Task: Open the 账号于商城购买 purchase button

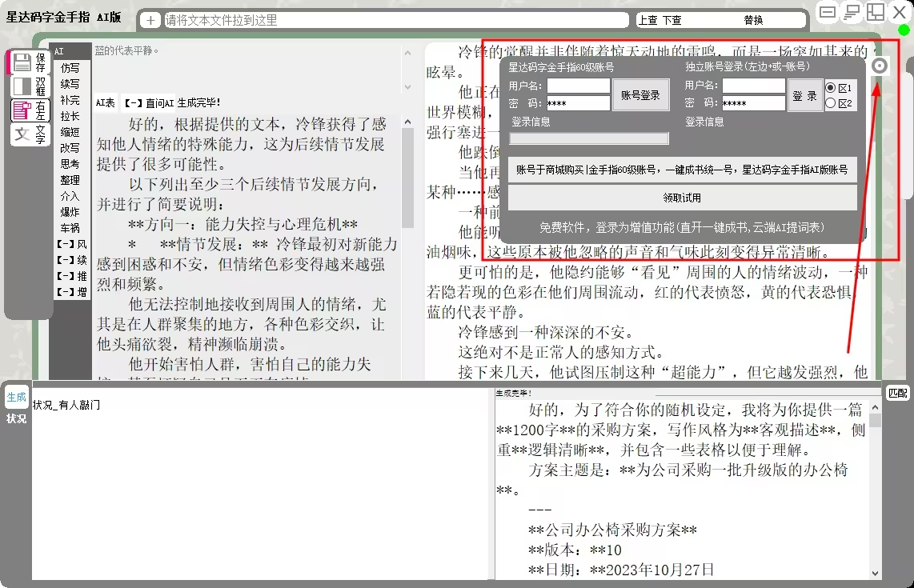Action: coord(682,170)
